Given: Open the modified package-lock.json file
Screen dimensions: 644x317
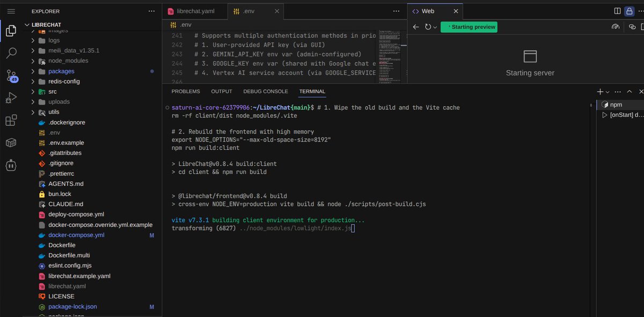Looking at the screenshot, I should tap(72, 306).
